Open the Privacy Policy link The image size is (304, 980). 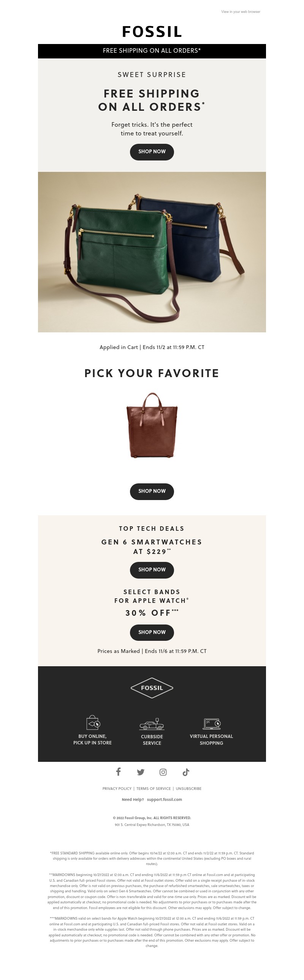pos(117,789)
